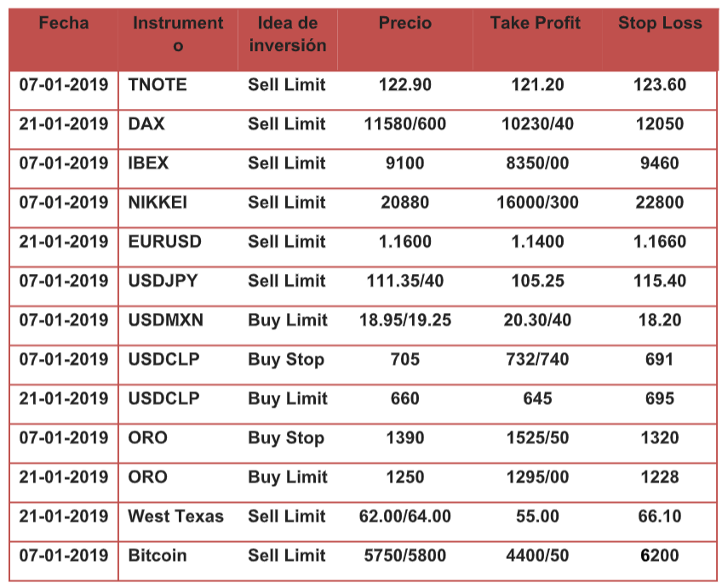This screenshot has height=588, width=722.
Task: Click the Take Profit column header
Action: tap(536, 23)
